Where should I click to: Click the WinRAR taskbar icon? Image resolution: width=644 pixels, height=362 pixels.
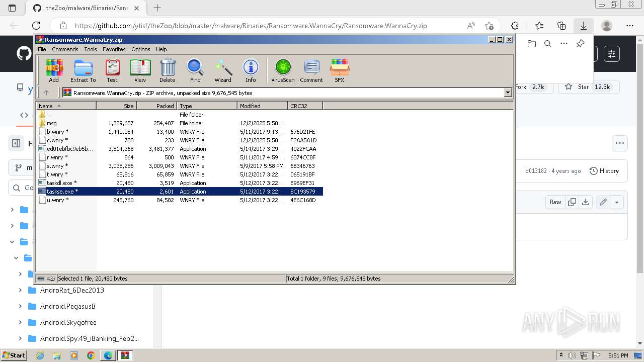click(x=125, y=355)
